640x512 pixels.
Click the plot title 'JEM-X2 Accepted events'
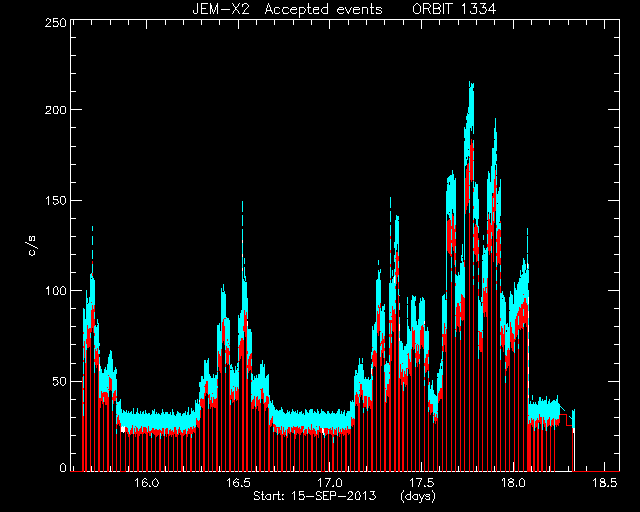287,9
